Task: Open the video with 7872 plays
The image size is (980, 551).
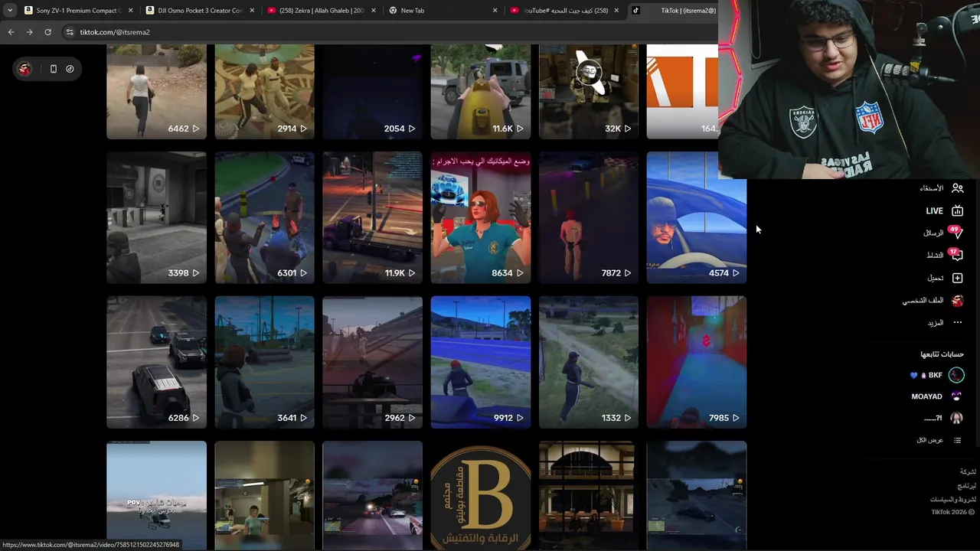Action: click(x=588, y=217)
